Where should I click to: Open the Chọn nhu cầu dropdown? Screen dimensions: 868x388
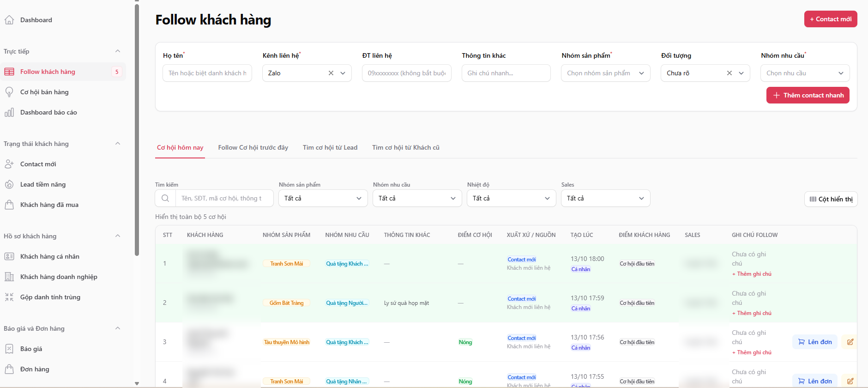click(x=805, y=73)
